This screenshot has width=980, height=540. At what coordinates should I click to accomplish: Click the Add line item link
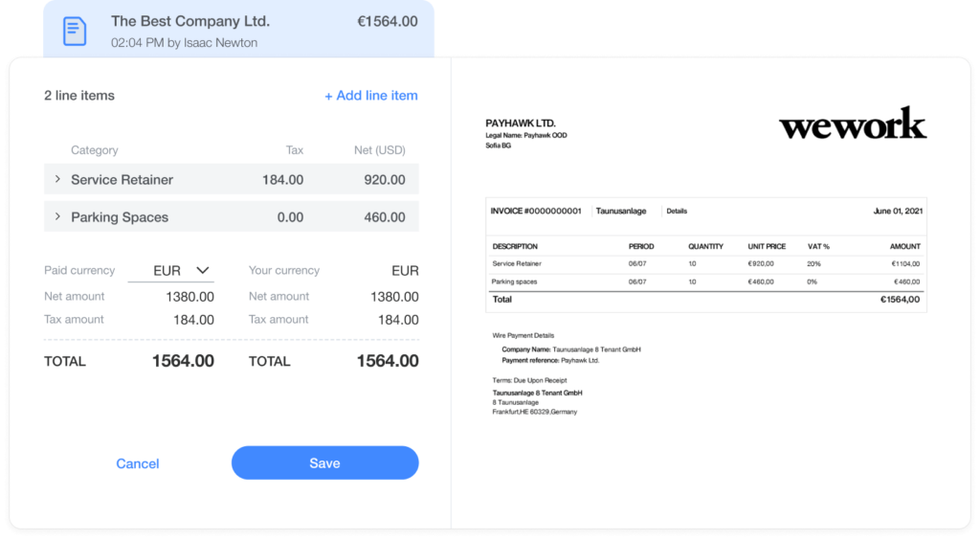371,96
